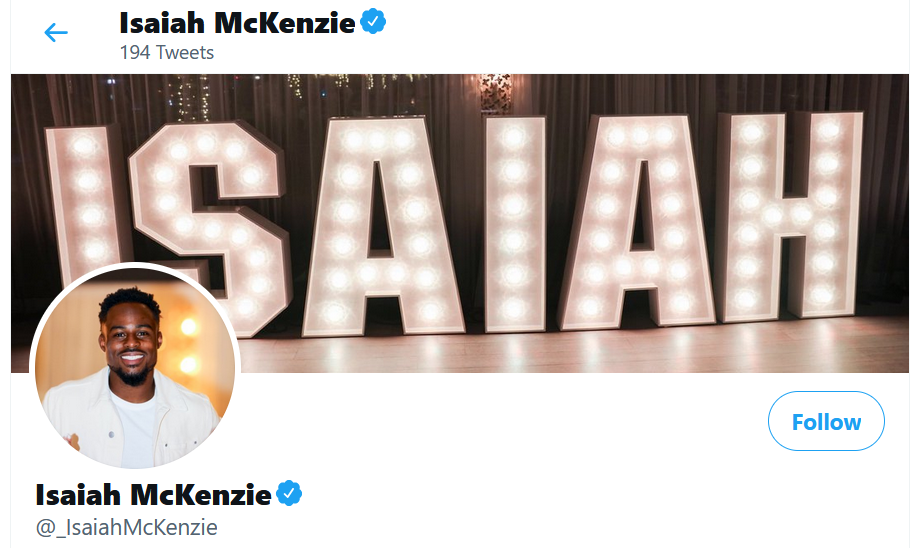Click the lit letter H in the banner
The image size is (916, 548).
[790, 215]
